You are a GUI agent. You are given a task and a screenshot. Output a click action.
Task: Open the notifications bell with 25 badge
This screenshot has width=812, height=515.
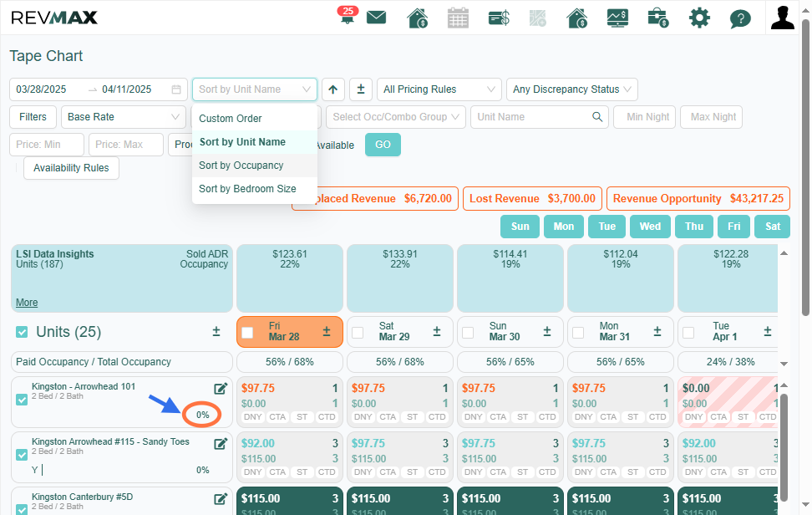click(x=347, y=16)
